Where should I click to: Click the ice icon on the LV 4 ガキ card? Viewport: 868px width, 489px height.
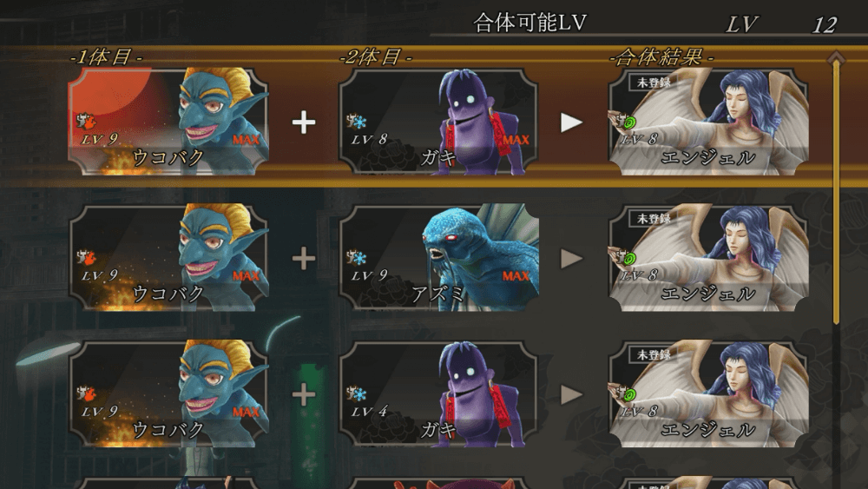pyautogui.click(x=357, y=393)
